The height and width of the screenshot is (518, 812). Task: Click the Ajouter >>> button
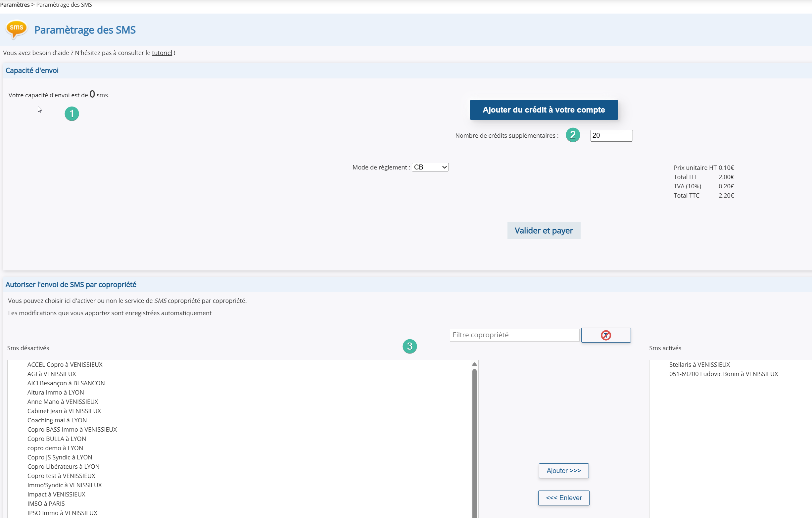pos(563,470)
